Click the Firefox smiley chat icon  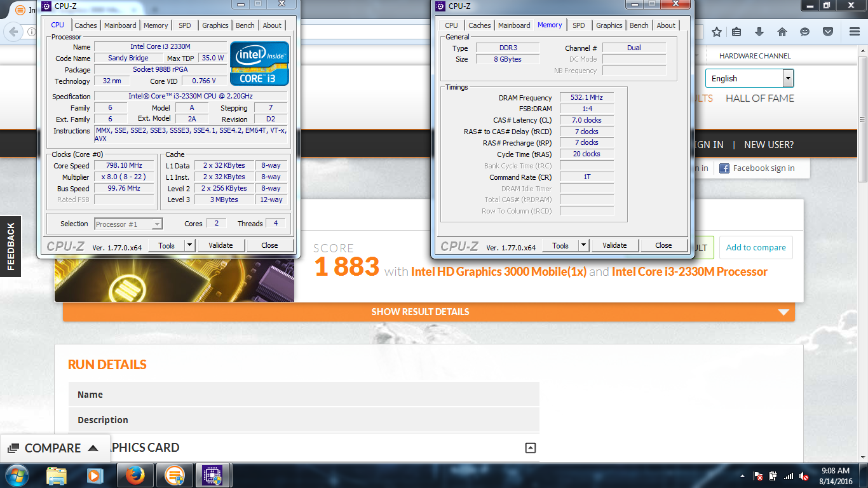pyautogui.click(x=805, y=32)
